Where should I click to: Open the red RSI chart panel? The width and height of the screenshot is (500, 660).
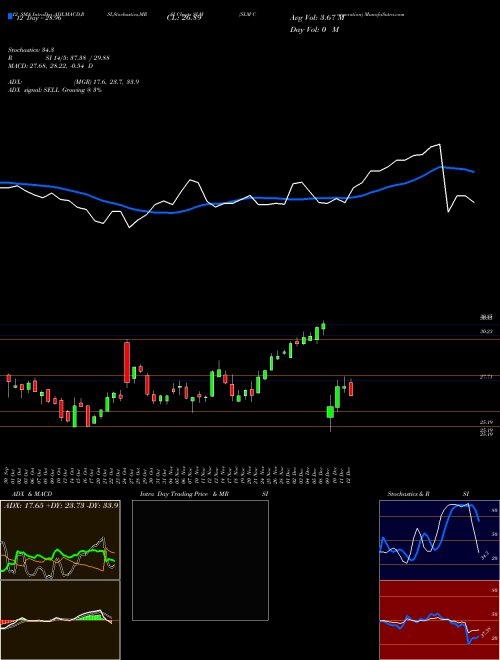click(439, 620)
